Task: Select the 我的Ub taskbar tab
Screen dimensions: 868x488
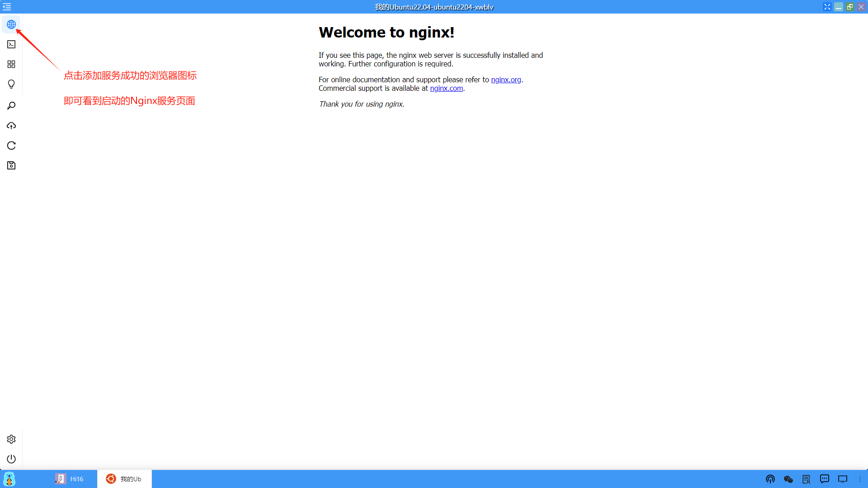Action: [x=124, y=479]
